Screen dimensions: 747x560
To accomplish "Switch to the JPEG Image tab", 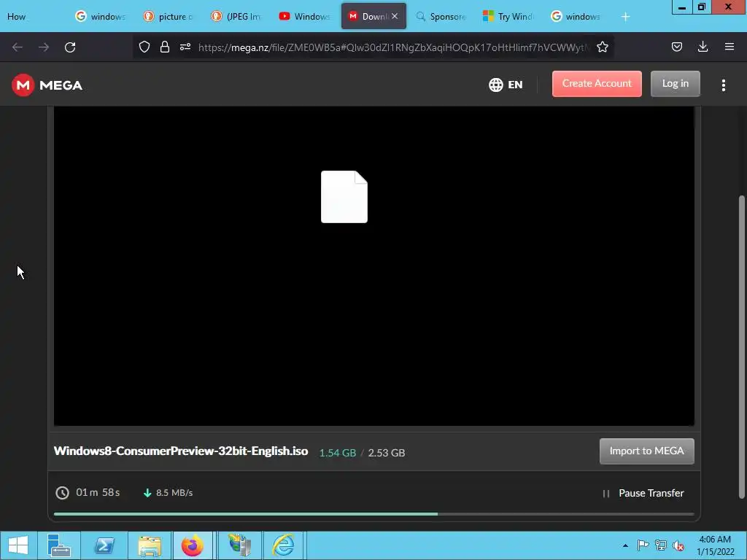I will (236, 17).
